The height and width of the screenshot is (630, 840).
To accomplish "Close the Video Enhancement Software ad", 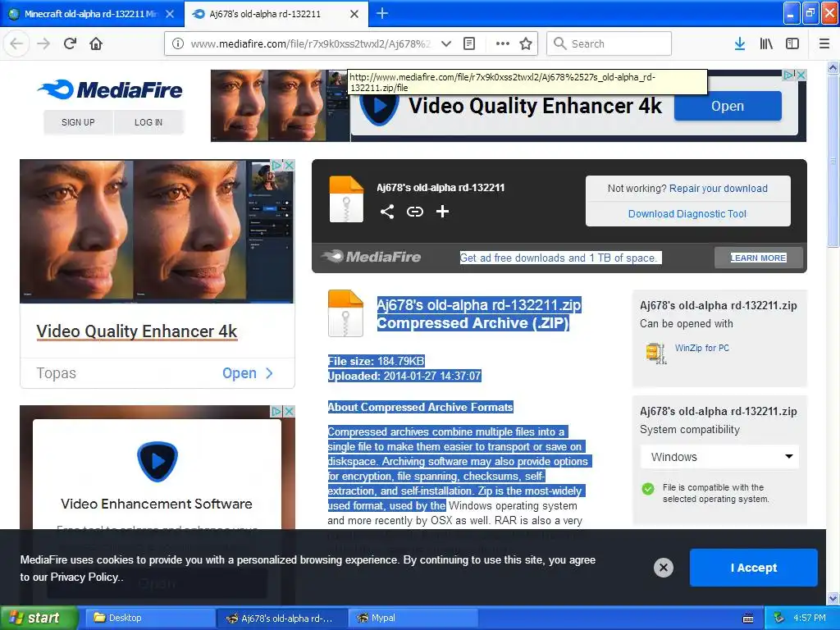I will point(289,411).
